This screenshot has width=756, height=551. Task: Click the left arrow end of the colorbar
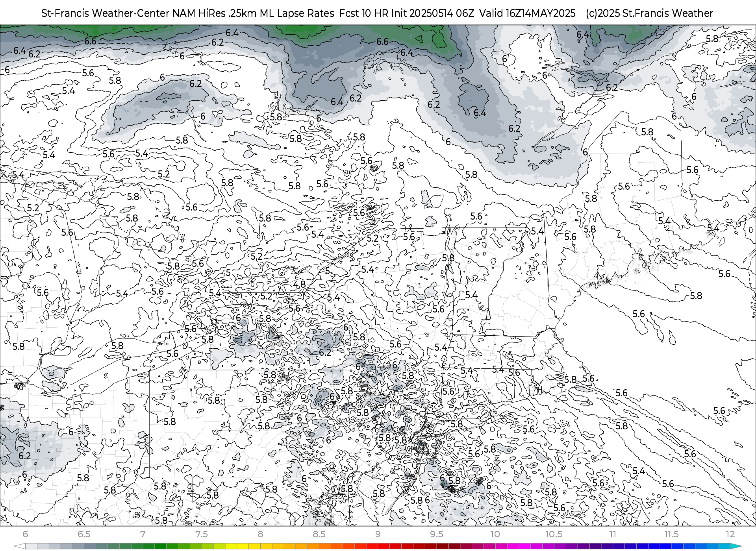coord(19,546)
